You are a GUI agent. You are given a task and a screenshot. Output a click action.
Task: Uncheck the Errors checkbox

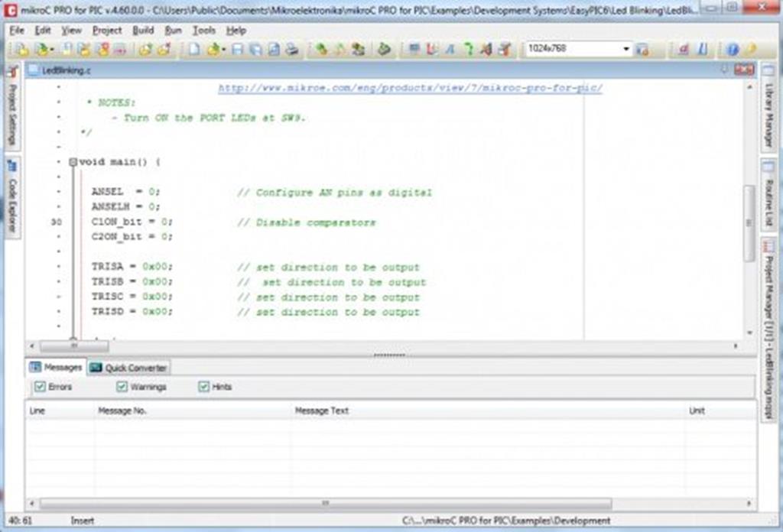click(41, 387)
